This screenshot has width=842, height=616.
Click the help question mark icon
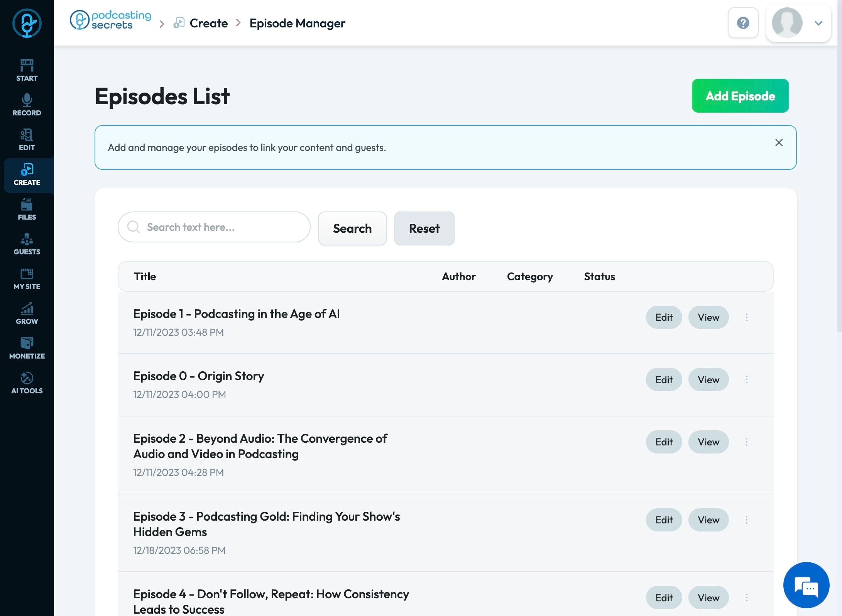743,23
